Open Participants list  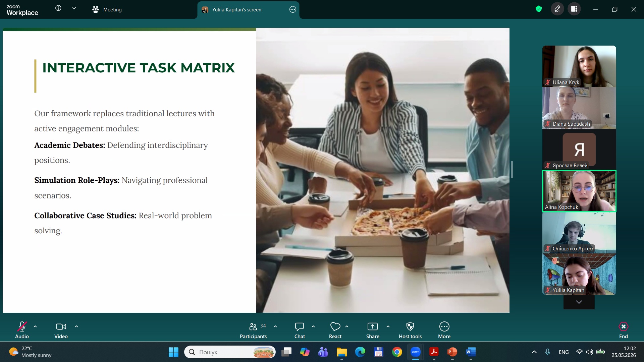point(253,330)
